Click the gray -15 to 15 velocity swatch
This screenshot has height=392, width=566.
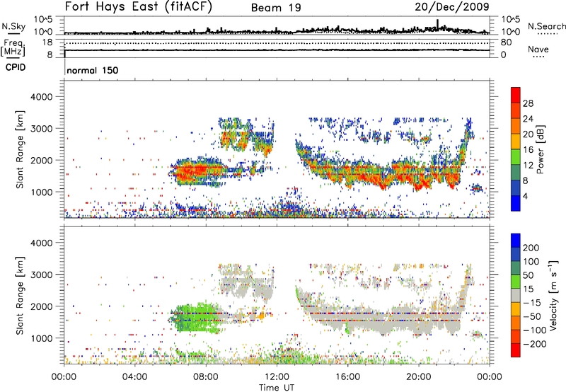point(516,296)
